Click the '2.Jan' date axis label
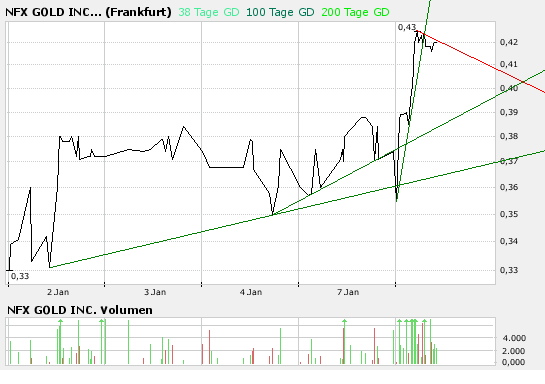This screenshot has height=384, width=545. click(58, 292)
